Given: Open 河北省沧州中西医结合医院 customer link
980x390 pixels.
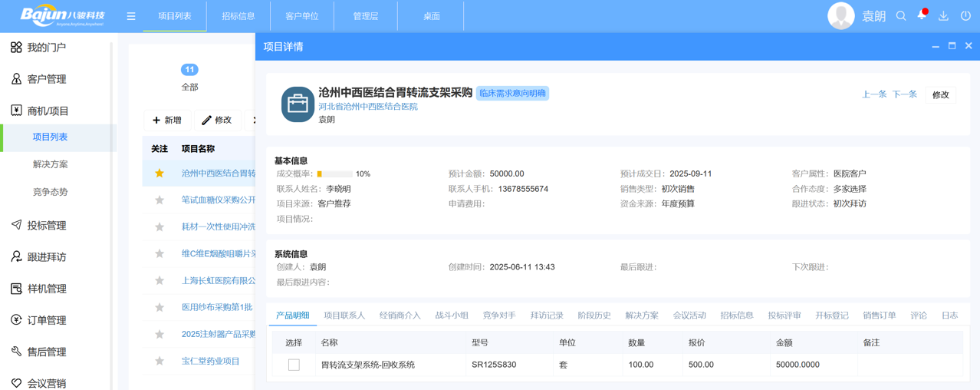Looking at the screenshot, I should [368, 107].
